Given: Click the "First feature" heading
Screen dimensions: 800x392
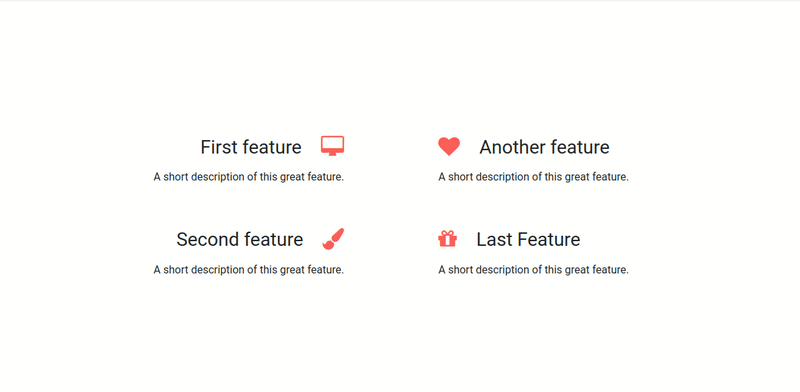Looking at the screenshot, I should tap(251, 147).
